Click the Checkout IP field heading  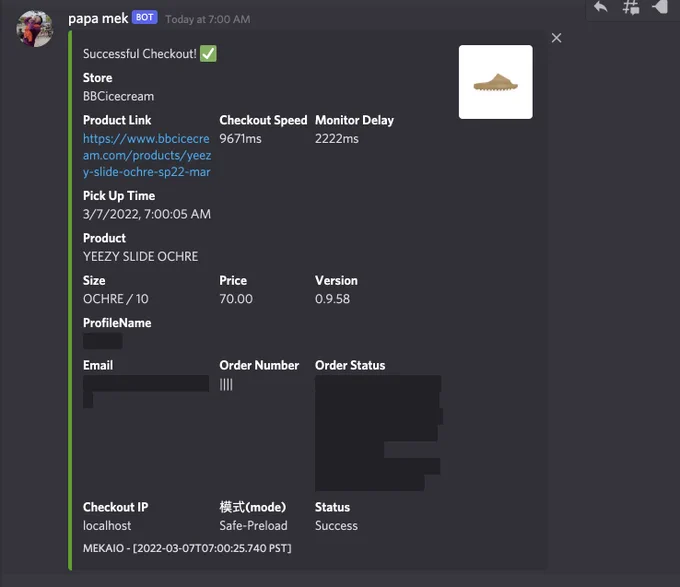[115, 507]
